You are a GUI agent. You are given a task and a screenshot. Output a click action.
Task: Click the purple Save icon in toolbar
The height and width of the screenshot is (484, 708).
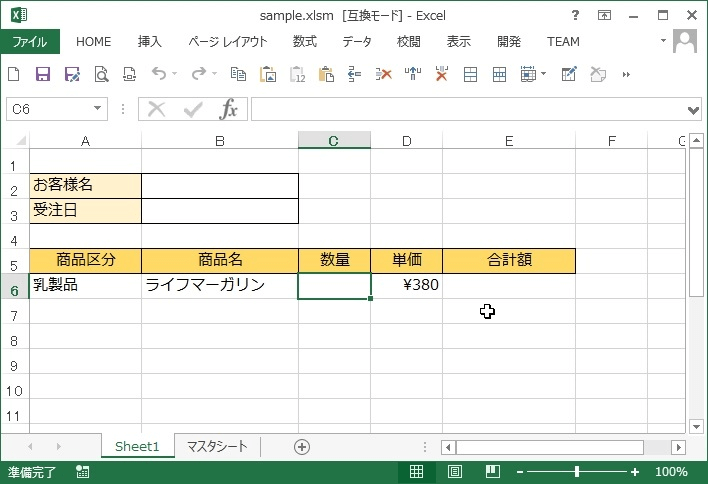coord(43,74)
